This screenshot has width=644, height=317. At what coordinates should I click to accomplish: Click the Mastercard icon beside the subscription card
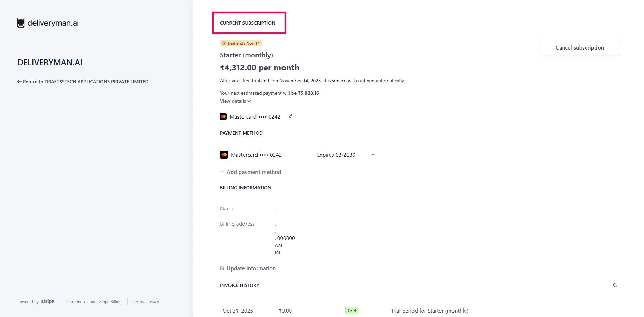pyautogui.click(x=223, y=116)
